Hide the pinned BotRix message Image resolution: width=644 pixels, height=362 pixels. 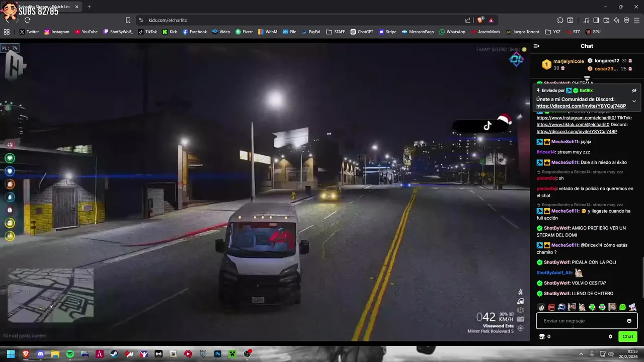[634, 90]
